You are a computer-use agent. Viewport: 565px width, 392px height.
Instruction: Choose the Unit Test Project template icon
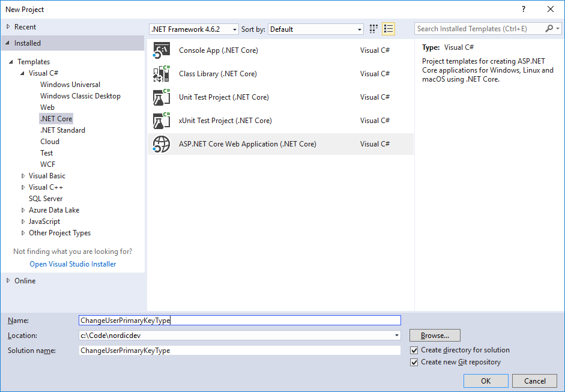(161, 97)
